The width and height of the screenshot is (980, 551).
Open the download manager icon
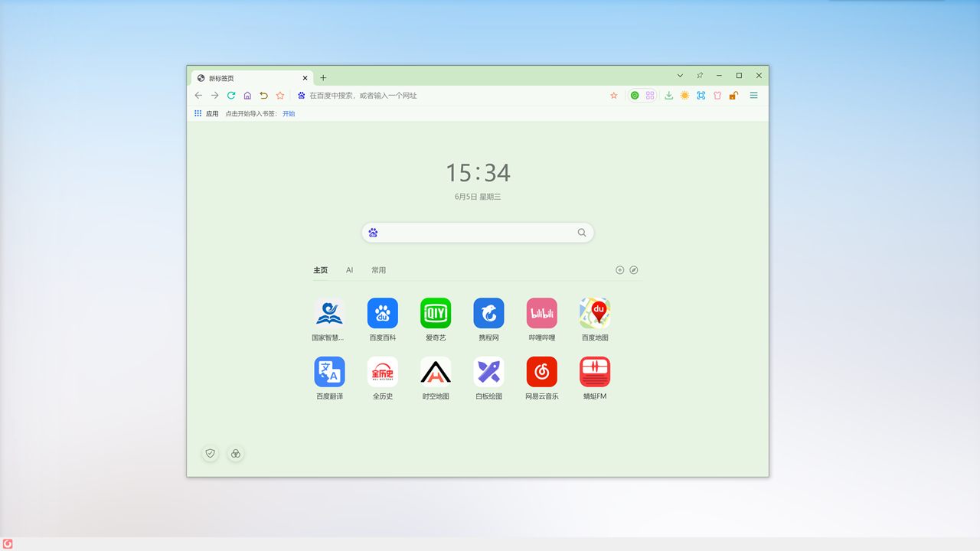tap(668, 95)
